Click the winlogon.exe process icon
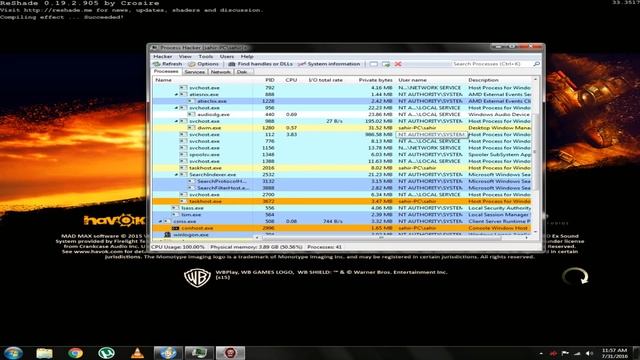The width and height of the screenshot is (640, 360). pos(167,235)
